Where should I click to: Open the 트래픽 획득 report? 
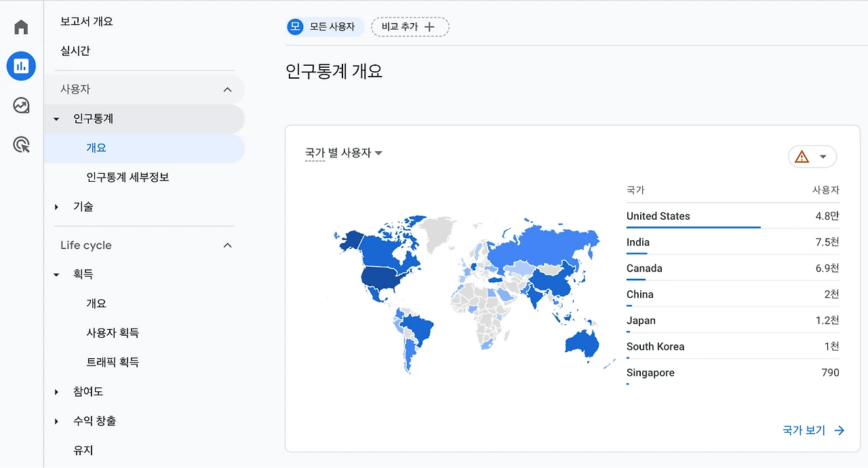(113, 362)
